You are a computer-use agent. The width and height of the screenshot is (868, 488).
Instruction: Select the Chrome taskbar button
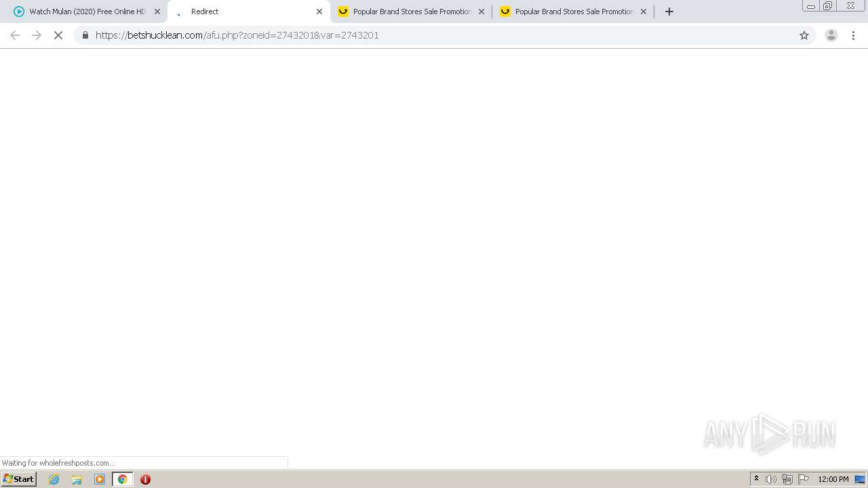(123, 479)
